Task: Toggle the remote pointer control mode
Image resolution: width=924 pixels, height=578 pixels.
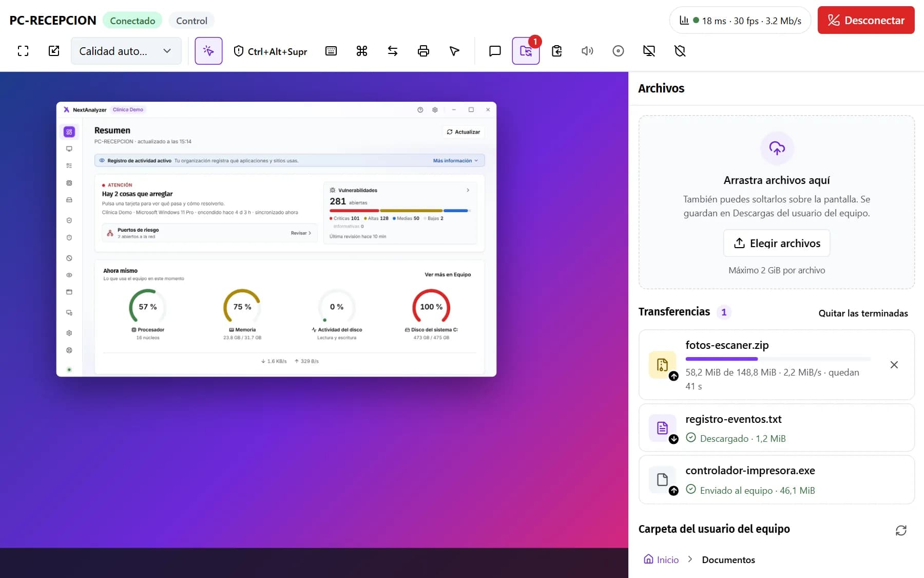Action: pos(208,51)
